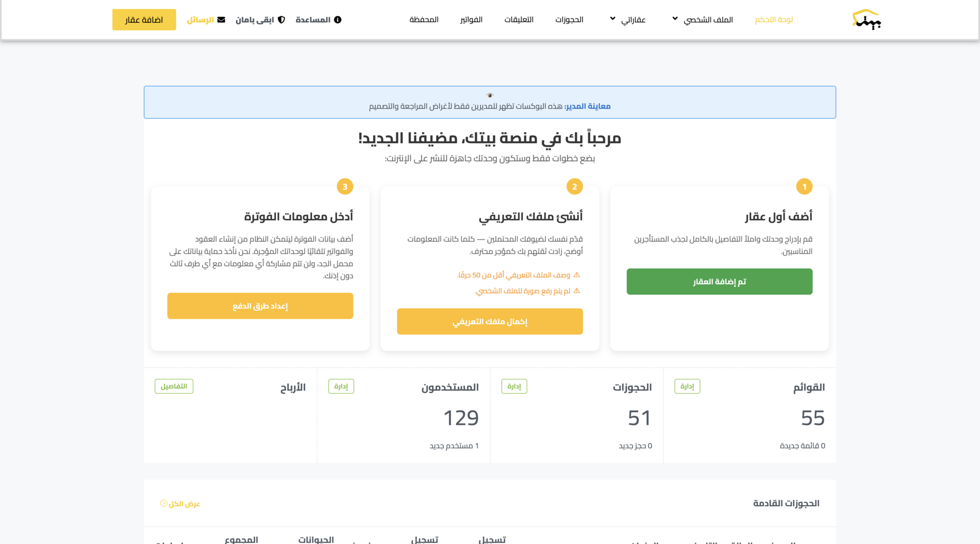Open لوحة التحكم dashboard link
980x544 pixels.
774,20
